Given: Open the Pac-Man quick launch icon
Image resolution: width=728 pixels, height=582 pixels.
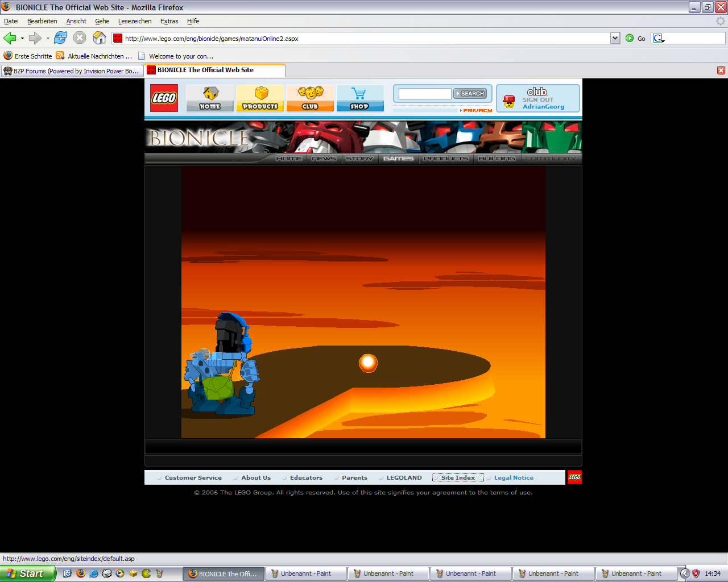Looking at the screenshot, I should (146, 573).
